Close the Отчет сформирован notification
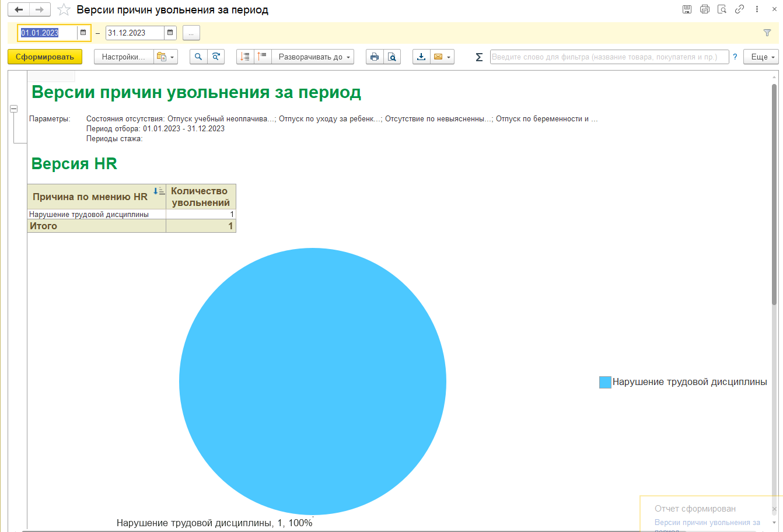783x532 pixels. [x=774, y=509]
